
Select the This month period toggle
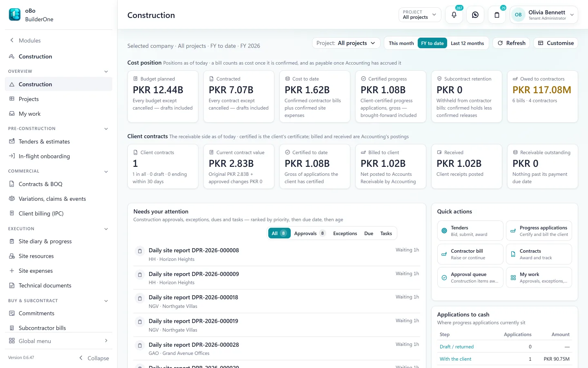pos(401,43)
